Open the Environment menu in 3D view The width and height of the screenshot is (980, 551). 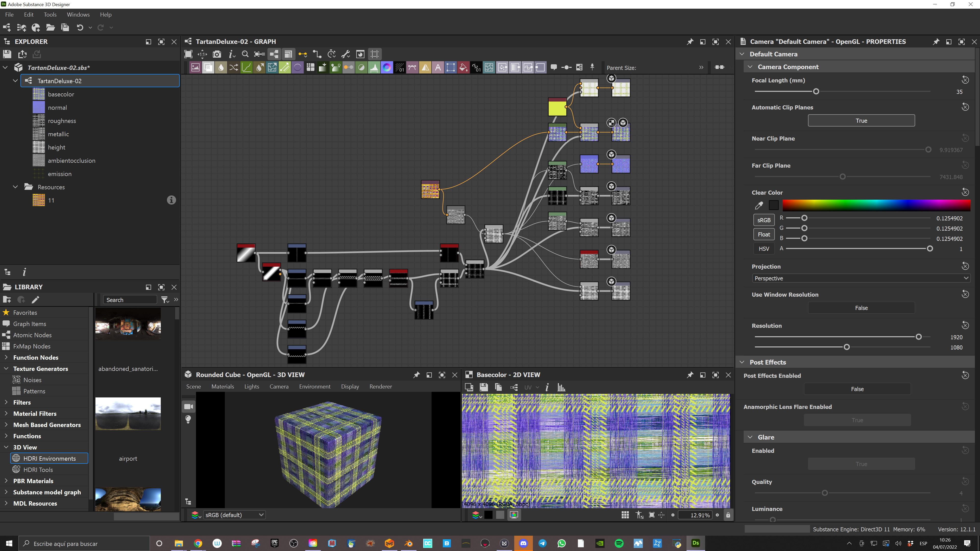[314, 386]
